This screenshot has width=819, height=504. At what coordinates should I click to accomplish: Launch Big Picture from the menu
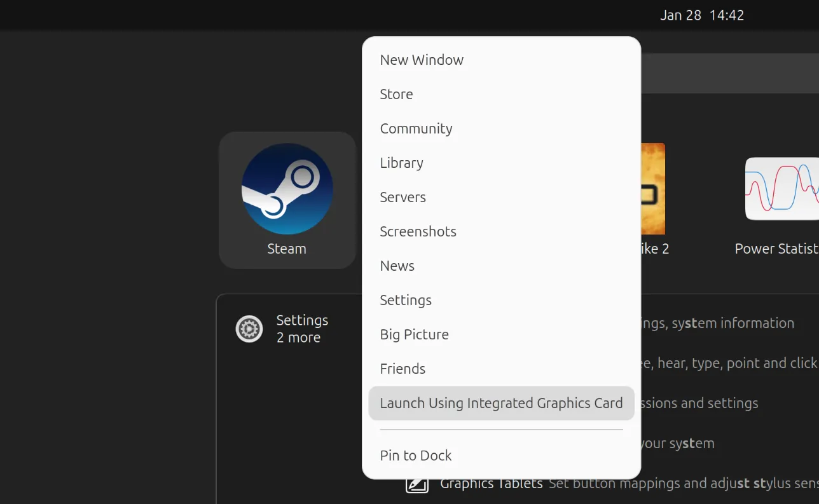click(x=414, y=334)
